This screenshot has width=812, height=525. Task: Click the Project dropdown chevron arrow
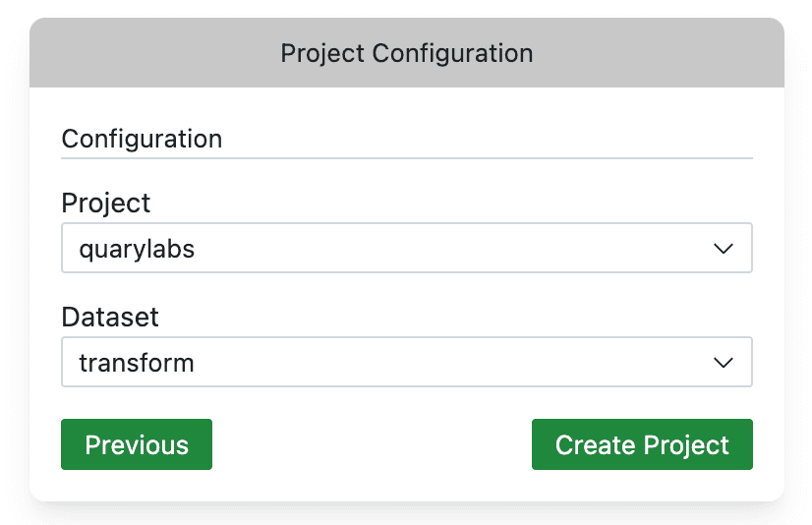click(724, 249)
